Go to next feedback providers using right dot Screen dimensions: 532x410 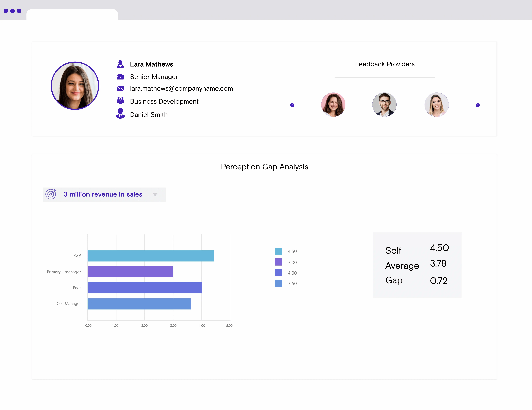pos(478,105)
